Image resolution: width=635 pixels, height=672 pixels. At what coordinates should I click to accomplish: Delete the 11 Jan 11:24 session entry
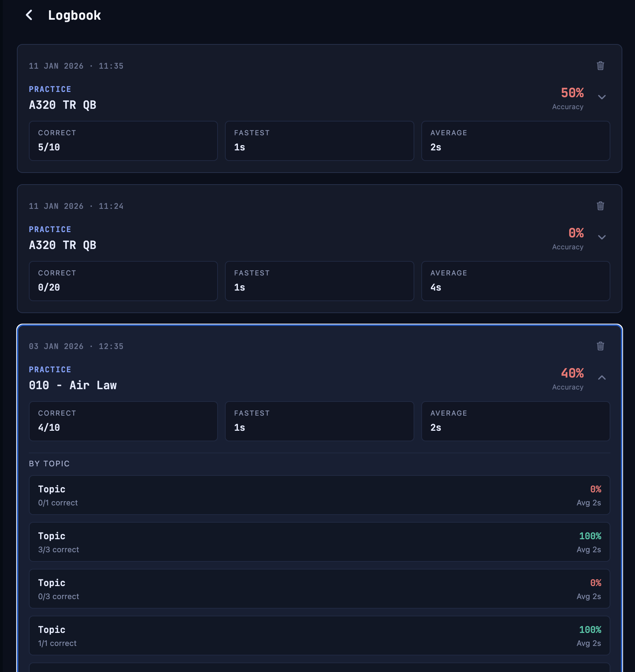coord(600,206)
